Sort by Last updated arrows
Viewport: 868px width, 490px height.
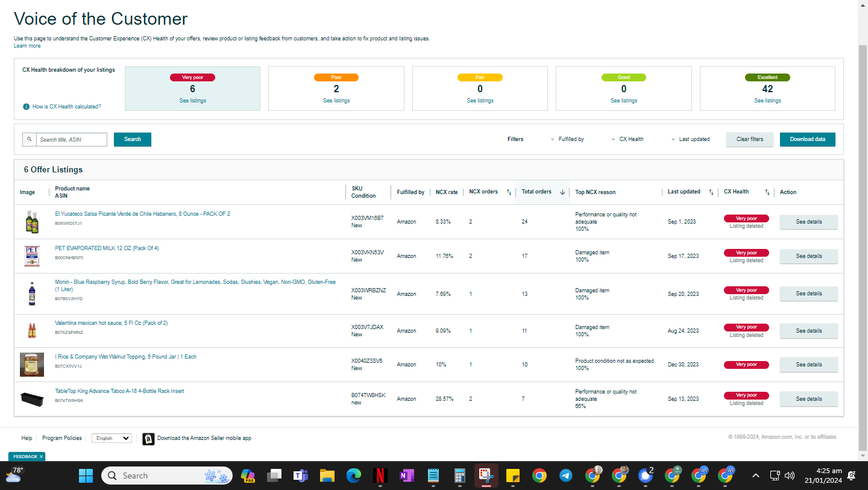[711, 192]
